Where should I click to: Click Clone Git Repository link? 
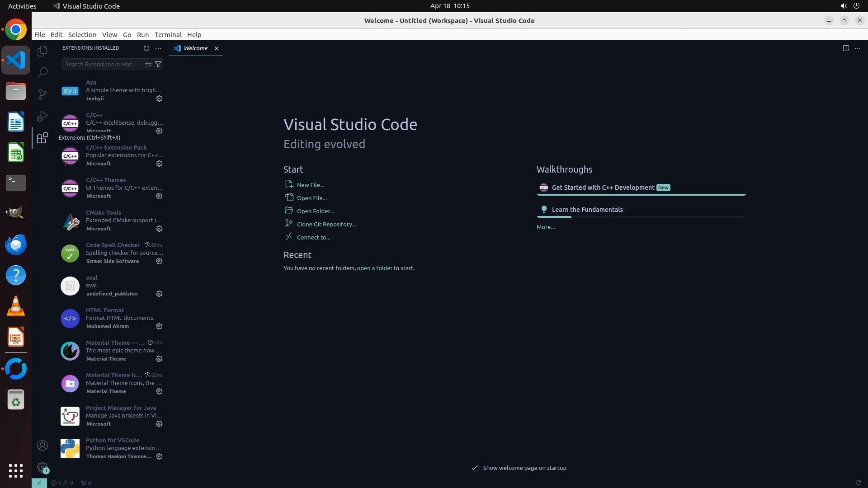coord(326,224)
